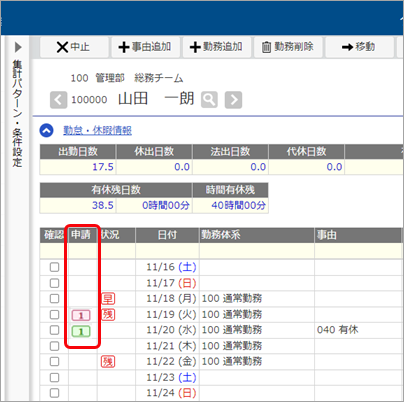Screen dimensions: 404x402
Task: Click the green application badge on 11/20
Action: (x=81, y=331)
